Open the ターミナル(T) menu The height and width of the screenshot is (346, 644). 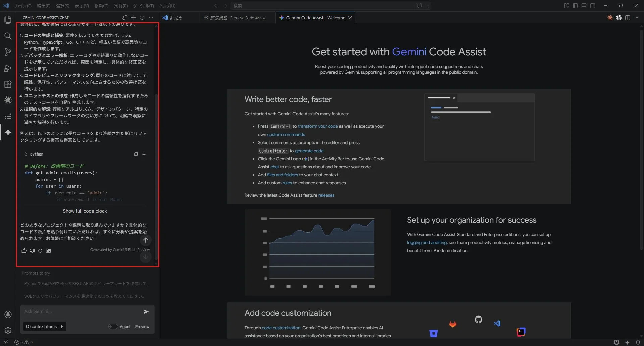coord(144,6)
